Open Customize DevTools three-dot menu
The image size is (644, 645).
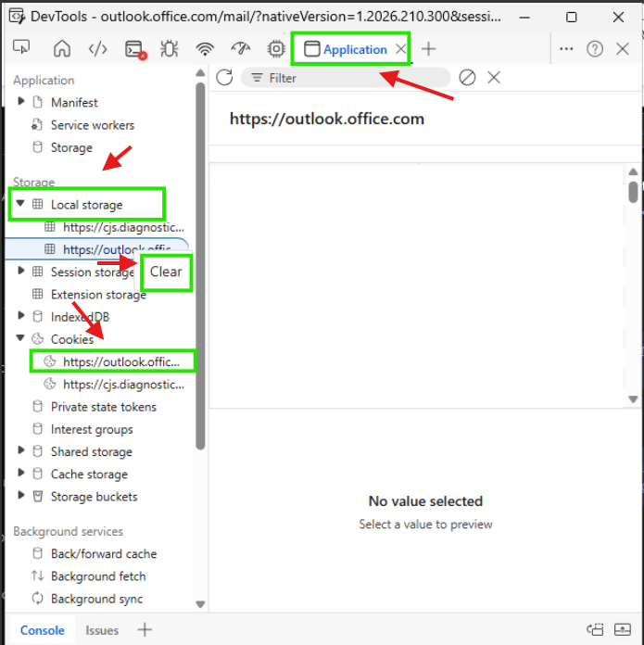(x=566, y=49)
